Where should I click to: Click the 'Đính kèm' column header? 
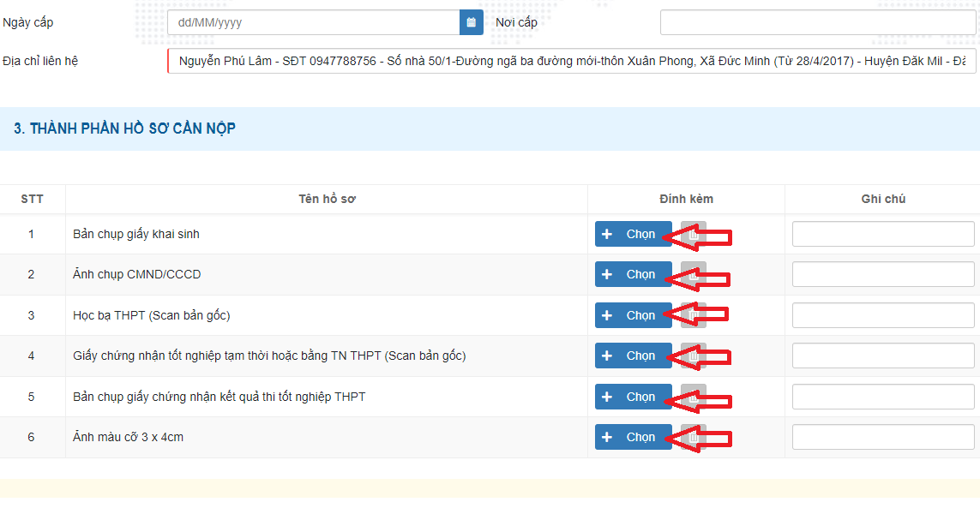coord(686,200)
